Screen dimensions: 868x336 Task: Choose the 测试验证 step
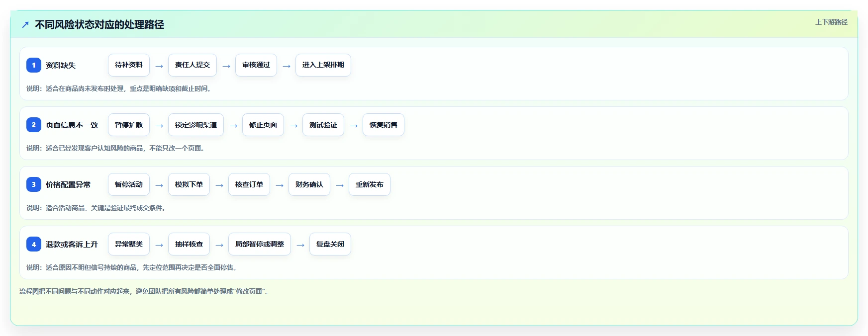(x=323, y=125)
